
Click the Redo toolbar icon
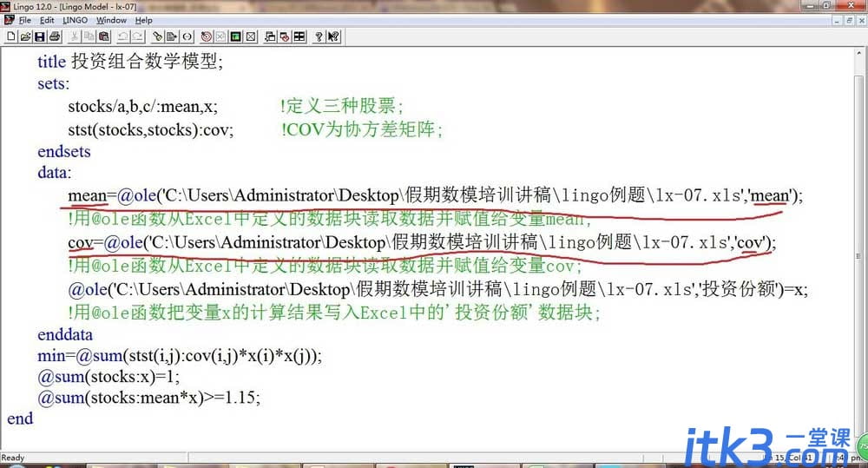tap(138, 36)
